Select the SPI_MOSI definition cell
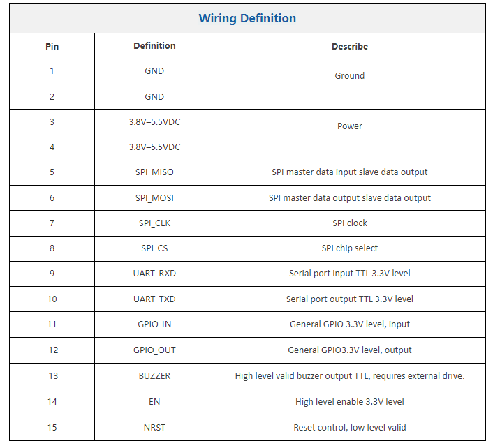The height and width of the screenshot is (448, 493). [154, 198]
